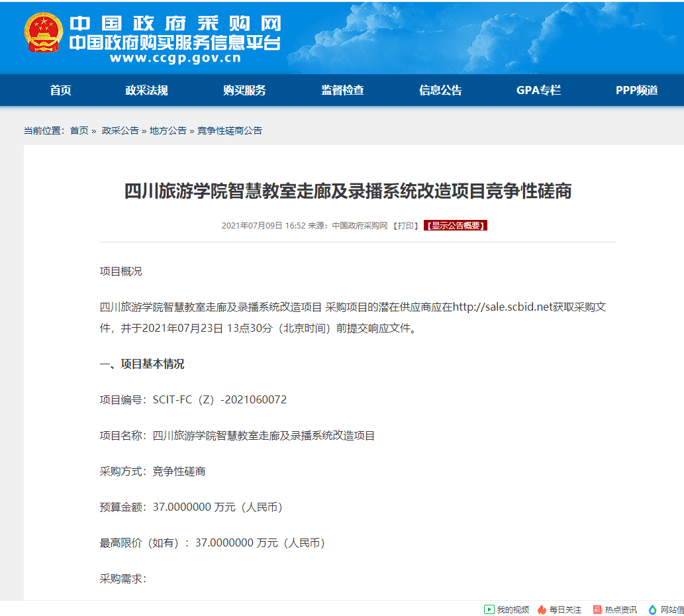The image size is (684, 616).
Task: Click the 政采公告 breadcrumb link
Action: (120, 130)
